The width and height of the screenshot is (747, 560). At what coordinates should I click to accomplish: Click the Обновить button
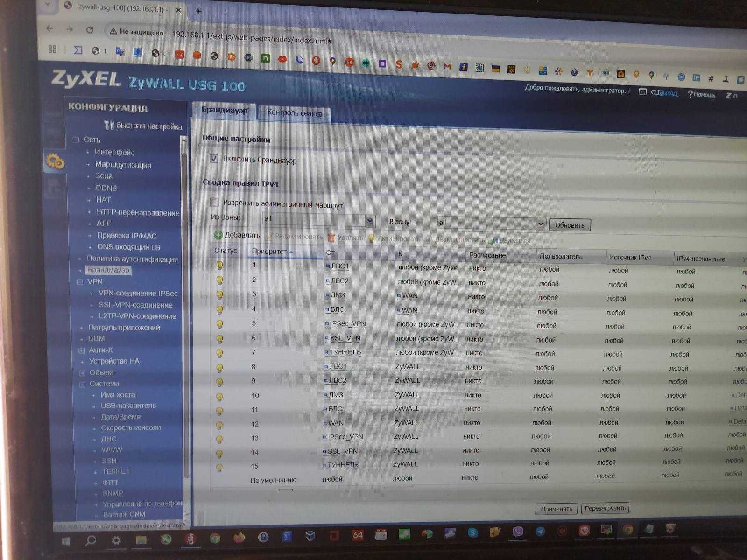[x=570, y=225]
